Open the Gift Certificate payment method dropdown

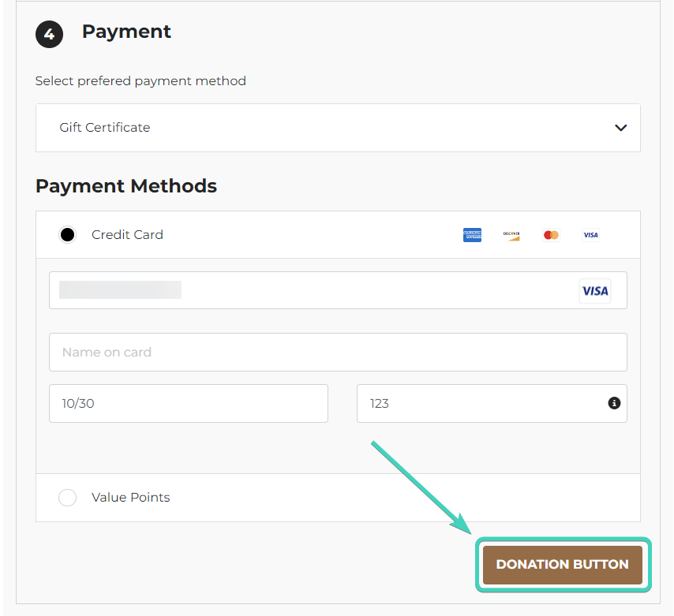coord(337,127)
